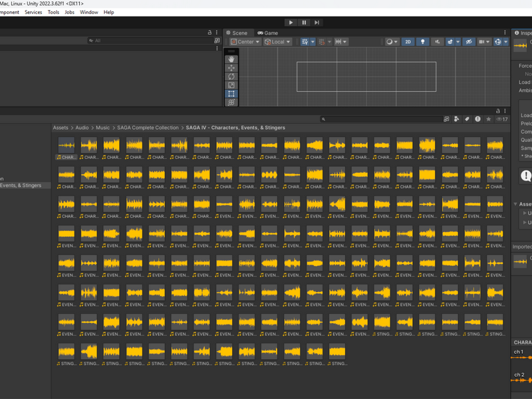Lock the Hierarchy panel
Viewport: 532px width, 399px height.
tap(209, 33)
